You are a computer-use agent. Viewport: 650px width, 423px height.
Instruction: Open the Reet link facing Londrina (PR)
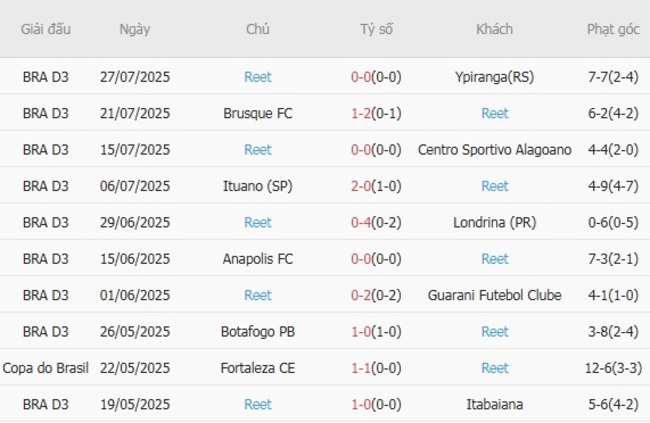point(257,223)
